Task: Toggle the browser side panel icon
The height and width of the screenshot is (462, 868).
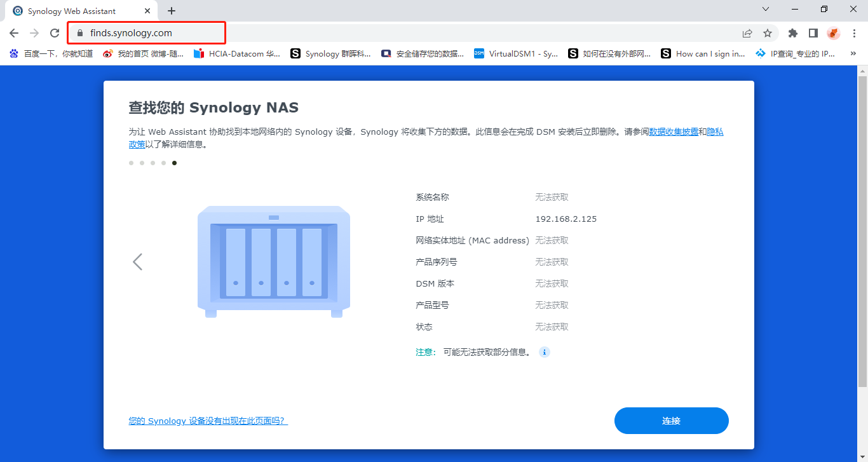Action: (813, 33)
